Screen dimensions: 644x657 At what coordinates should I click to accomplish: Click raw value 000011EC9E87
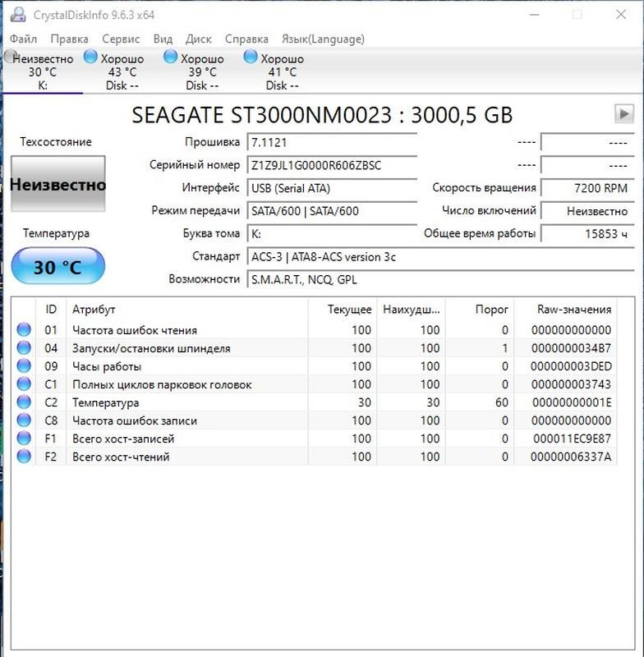572,439
